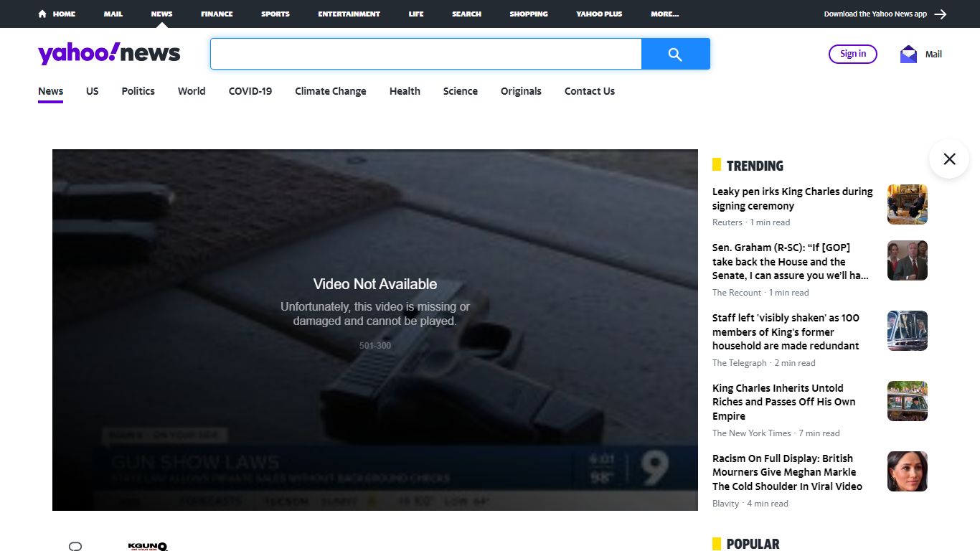Viewport: 980px width, 551px height.
Task: Open the Originals tab
Action: 521,91
